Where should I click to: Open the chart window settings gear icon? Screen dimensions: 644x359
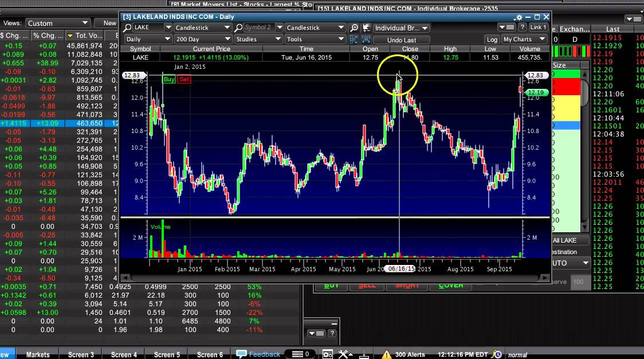point(519,17)
